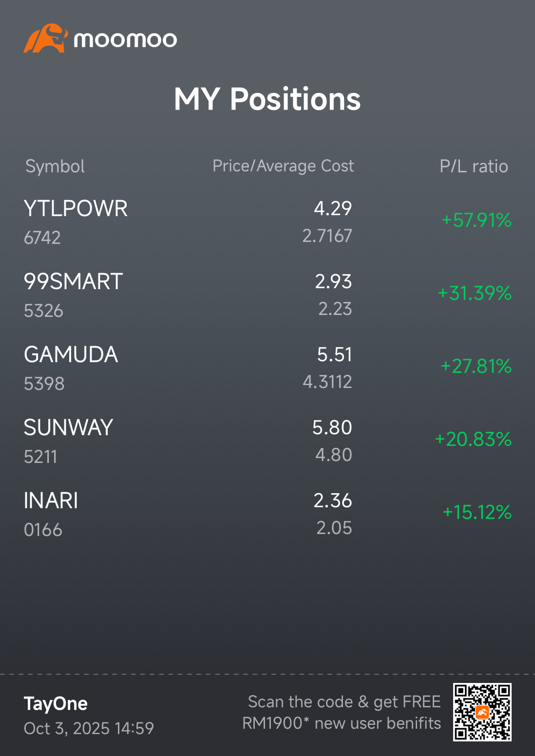
Task: Click the MY Positions title
Action: pyautogui.click(x=267, y=99)
